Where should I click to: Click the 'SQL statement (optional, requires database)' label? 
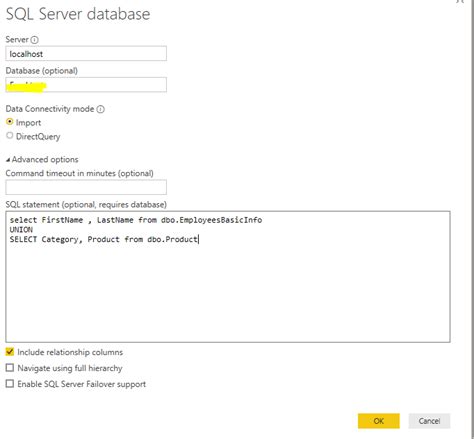point(86,205)
